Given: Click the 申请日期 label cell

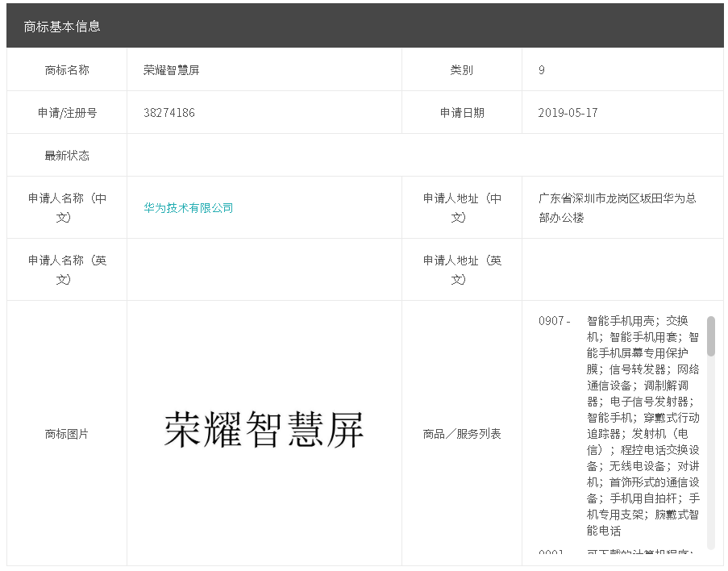Looking at the screenshot, I should click(462, 113).
